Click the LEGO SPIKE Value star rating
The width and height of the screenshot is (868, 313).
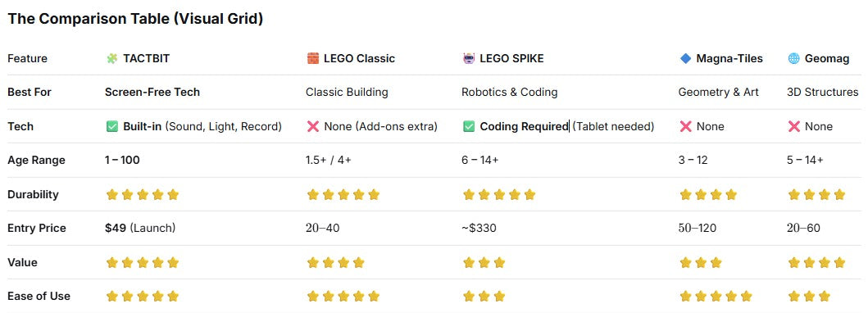coord(484,263)
